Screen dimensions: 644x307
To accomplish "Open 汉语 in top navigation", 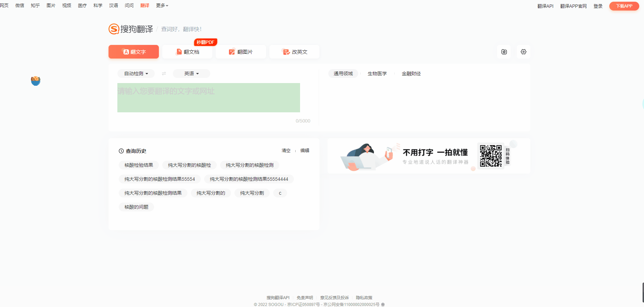I will (x=114, y=5).
